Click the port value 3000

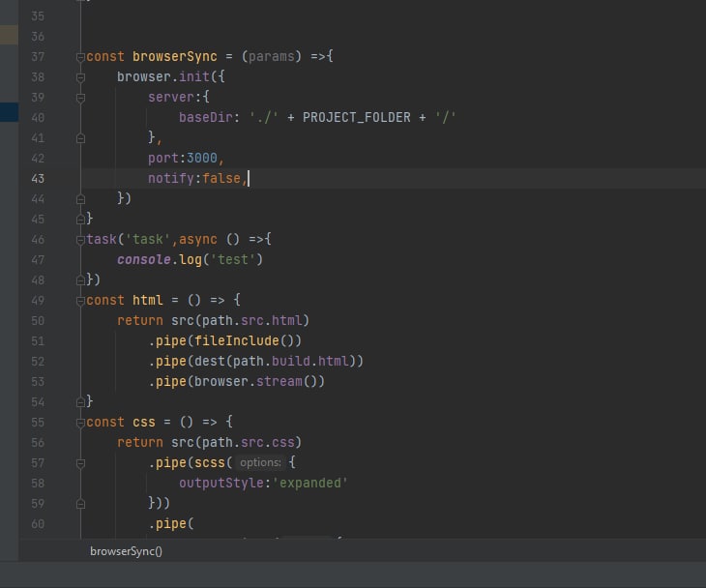tap(202, 158)
